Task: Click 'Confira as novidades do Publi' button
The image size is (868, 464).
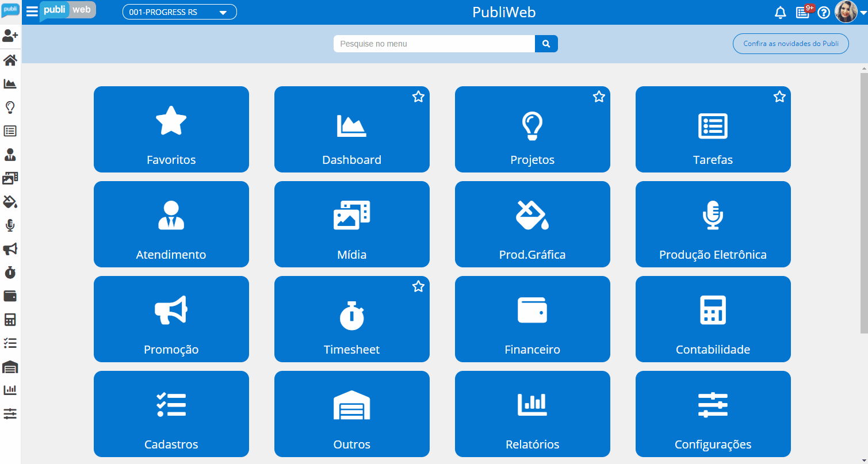Action: pyautogui.click(x=790, y=44)
